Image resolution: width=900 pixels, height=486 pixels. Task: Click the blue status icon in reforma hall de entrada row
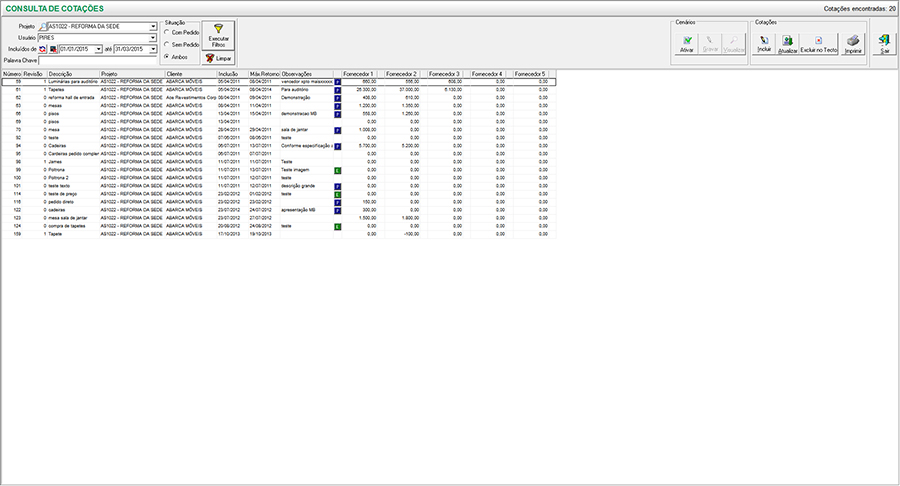pyautogui.click(x=338, y=98)
